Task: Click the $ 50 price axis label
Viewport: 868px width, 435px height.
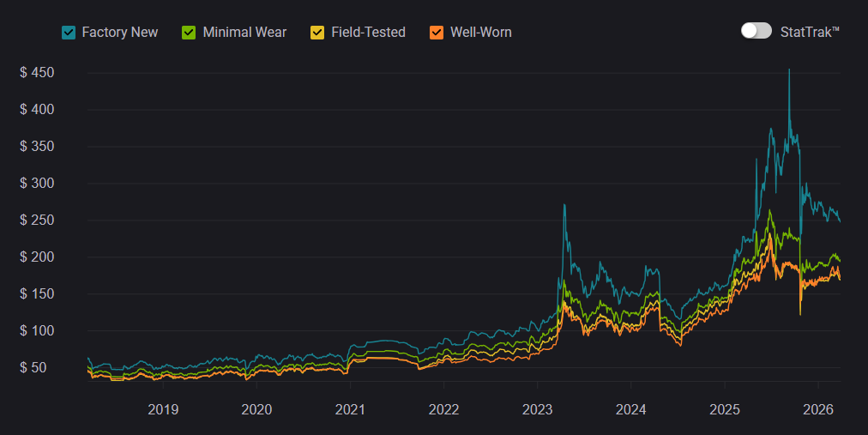Action: tap(40, 368)
